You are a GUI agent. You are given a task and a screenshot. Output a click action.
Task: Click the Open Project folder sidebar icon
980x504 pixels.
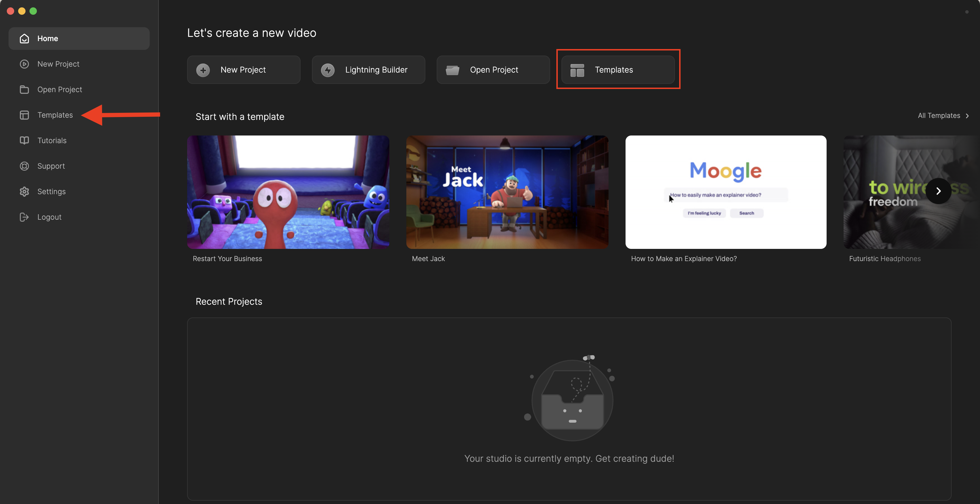pyautogui.click(x=24, y=89)
